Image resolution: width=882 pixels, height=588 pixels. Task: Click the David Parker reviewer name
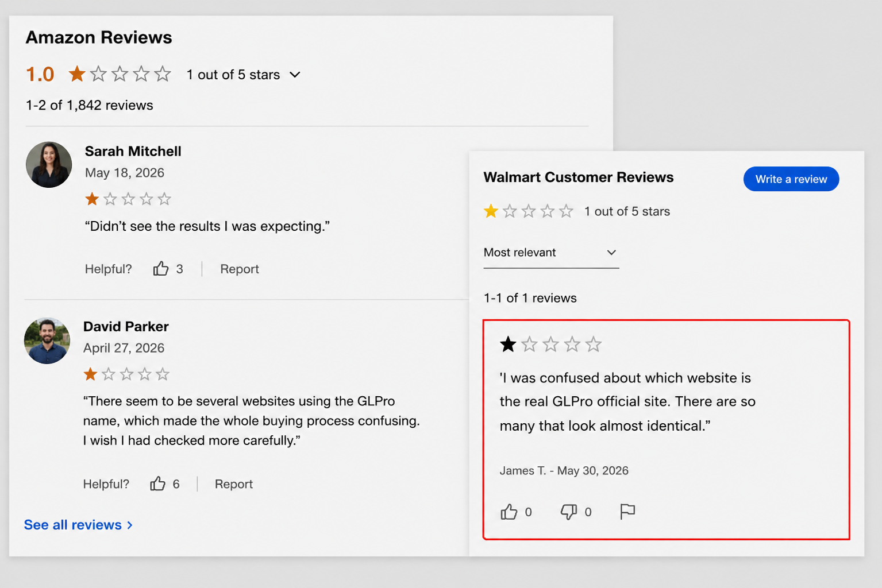pos(126,326)
